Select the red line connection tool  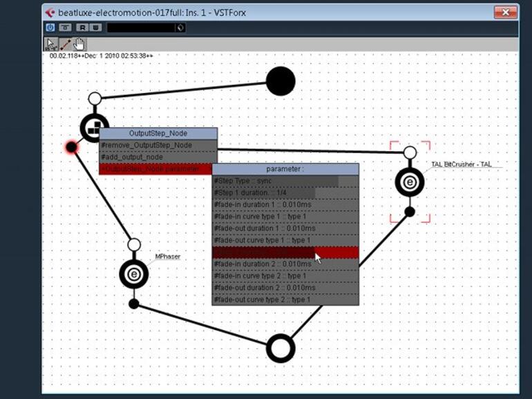66,44
